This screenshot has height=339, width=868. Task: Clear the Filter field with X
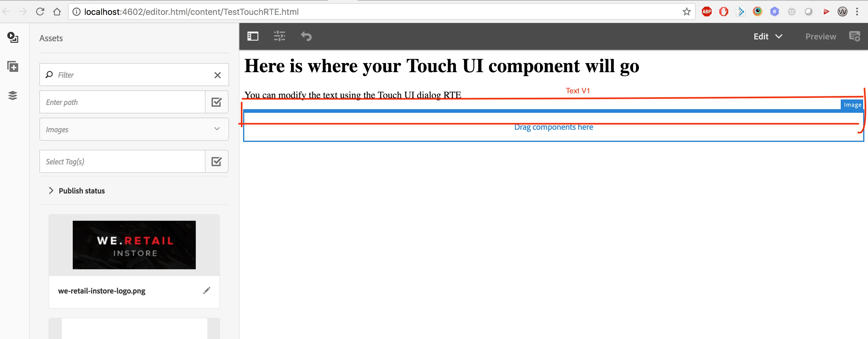(217, 75)
